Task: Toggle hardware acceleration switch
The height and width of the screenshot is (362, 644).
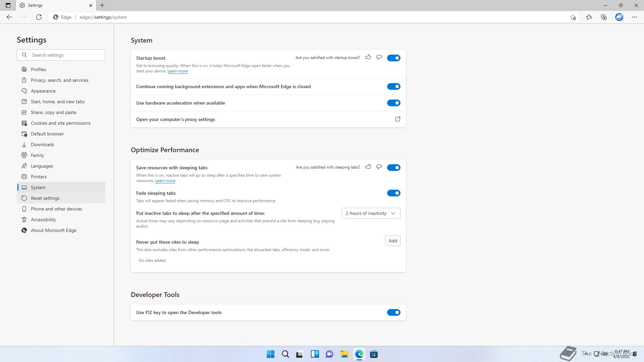Action: (x=393, y=103)
